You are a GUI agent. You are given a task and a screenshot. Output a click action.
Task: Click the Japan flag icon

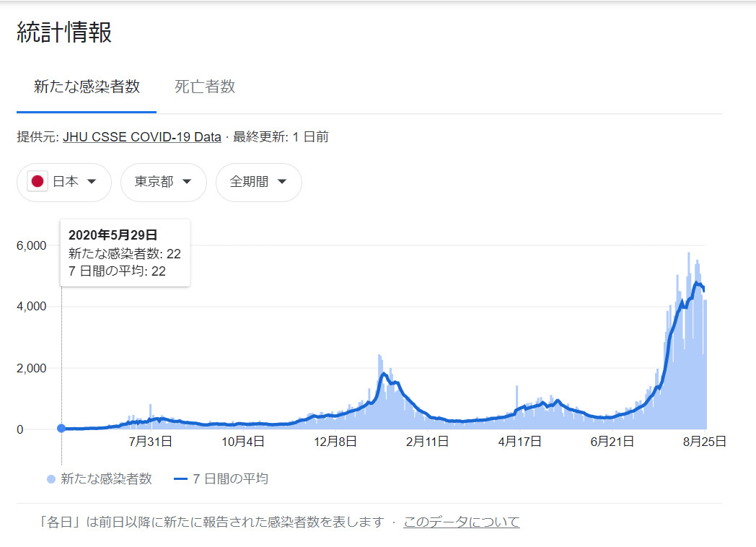[x=38, y=182]
